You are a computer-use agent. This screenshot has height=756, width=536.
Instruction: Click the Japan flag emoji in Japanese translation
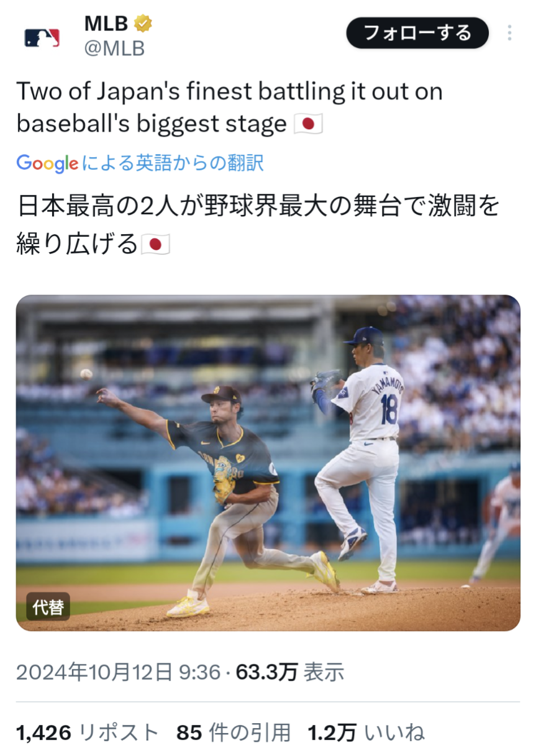(x=155, y=244)
